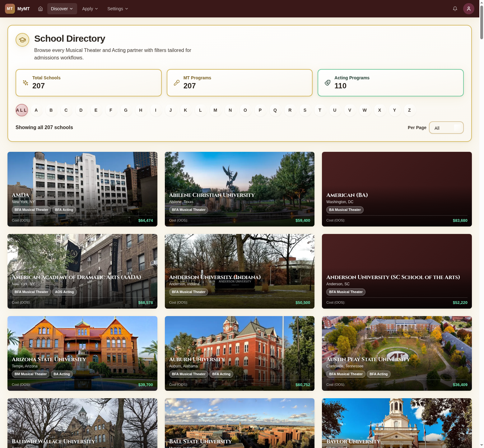484x448 pixels.
Task: Open the Apply menu
Action: click(x=90, y=9)
